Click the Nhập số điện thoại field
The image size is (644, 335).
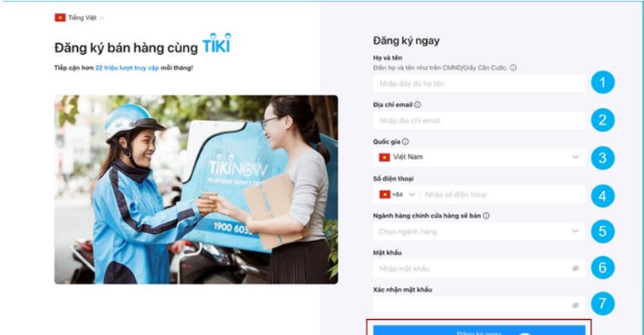point(503,194)
